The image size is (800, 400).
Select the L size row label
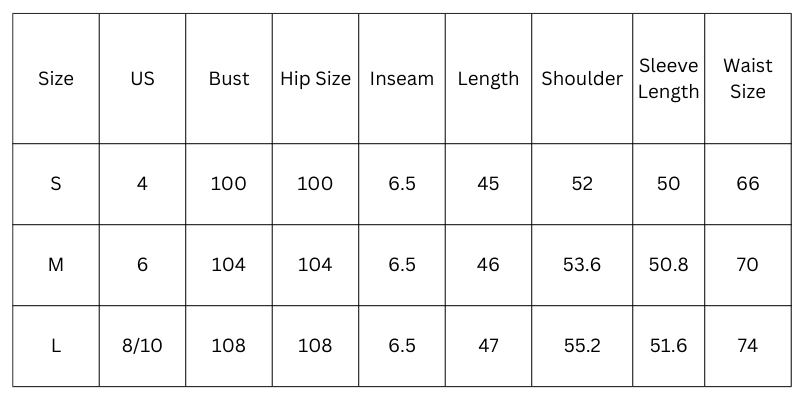pos(56,346)
